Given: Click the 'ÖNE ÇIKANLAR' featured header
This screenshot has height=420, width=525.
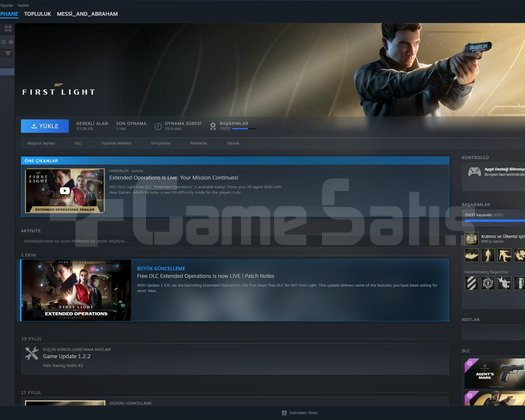Looking at the screenshot, I should [x=235, y=161].
